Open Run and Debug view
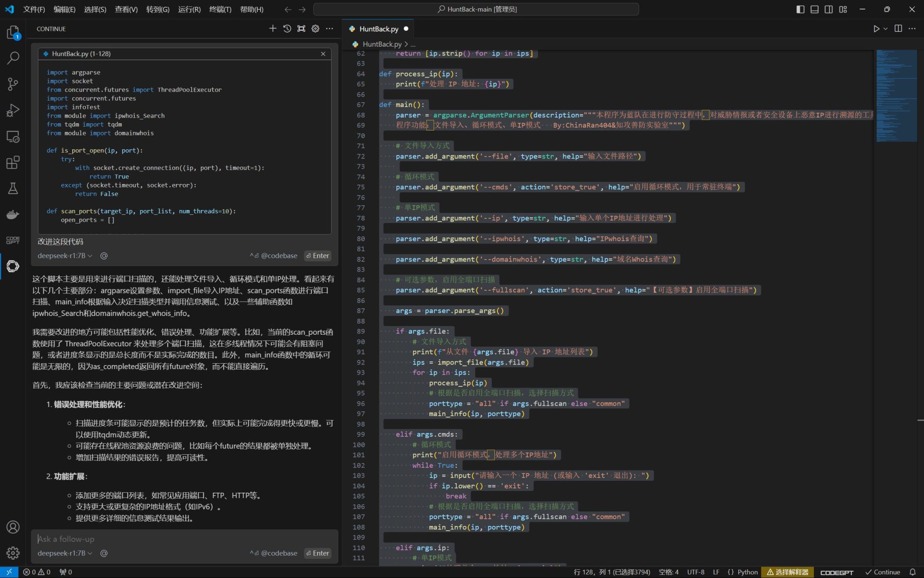The width and height of the screenshot is (924, 578). click(x=13, y=110)
